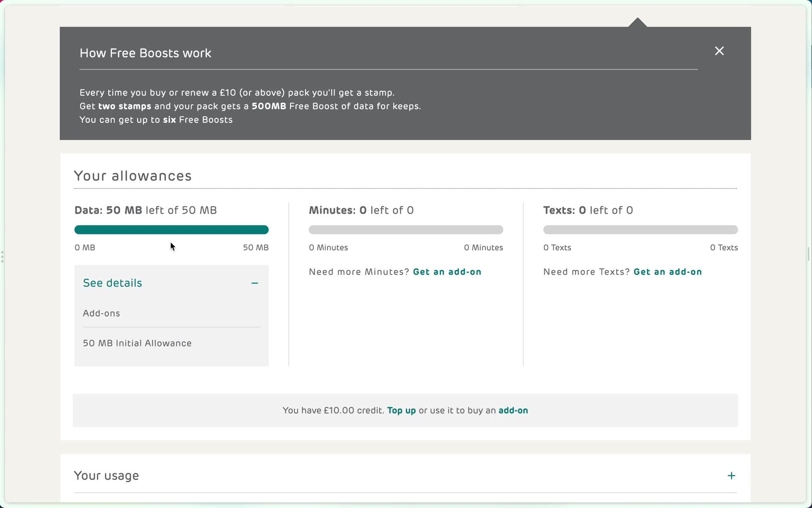Expand Your usage with the plus icon
The height and width of the screenshot is (508, 812).
coord(731,476)
